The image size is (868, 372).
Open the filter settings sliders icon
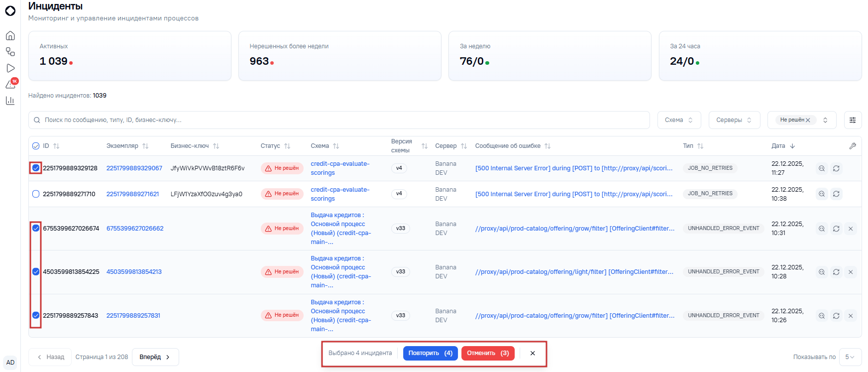[x=853, y=120]
